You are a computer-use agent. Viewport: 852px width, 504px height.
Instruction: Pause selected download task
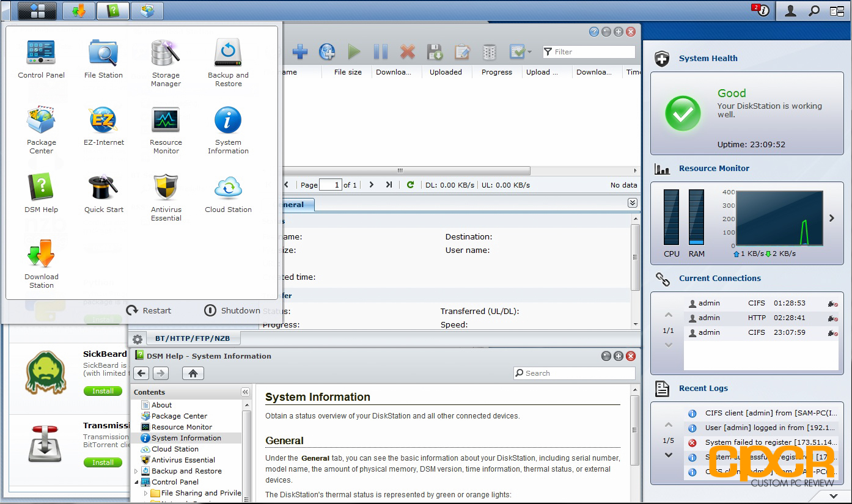point(380,52)
